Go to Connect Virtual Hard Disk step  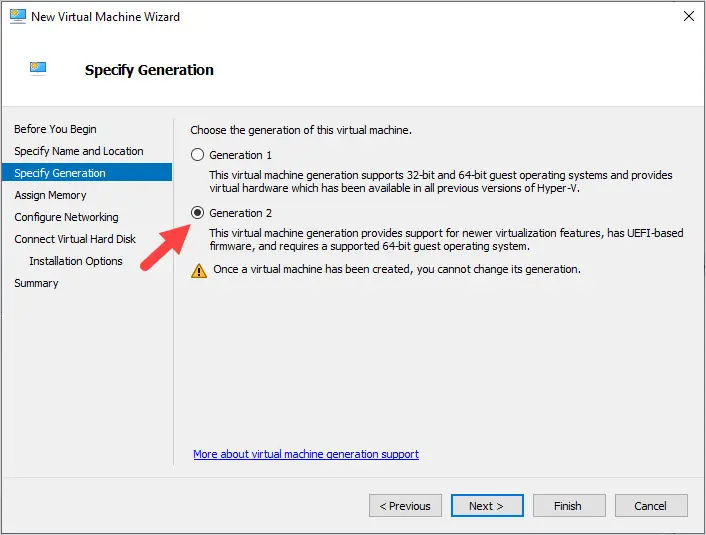(x=75, y=239)
